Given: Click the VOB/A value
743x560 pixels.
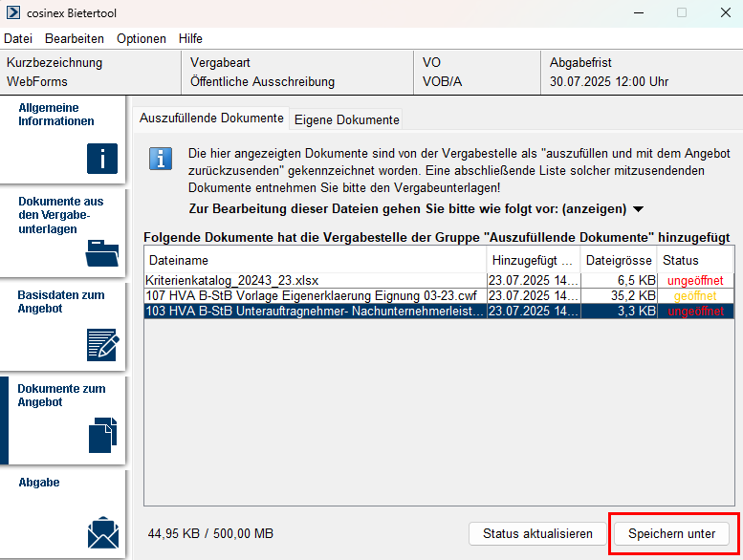Looking at the screenshot, I should click(x=442, y=81).
